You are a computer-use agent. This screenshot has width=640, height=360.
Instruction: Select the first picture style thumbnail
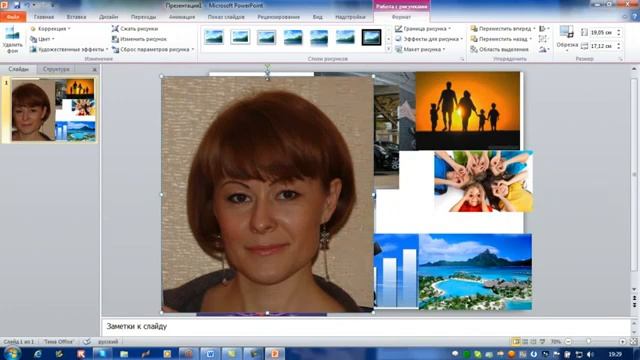point(214,37)
